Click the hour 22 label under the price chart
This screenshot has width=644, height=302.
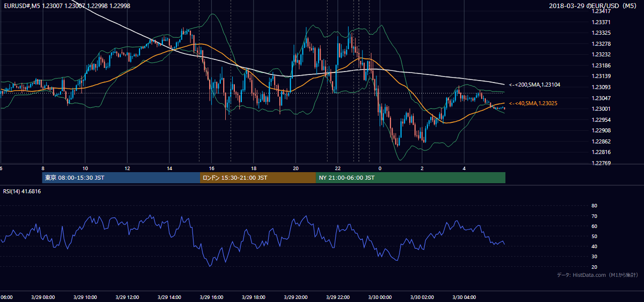(338, 169)
